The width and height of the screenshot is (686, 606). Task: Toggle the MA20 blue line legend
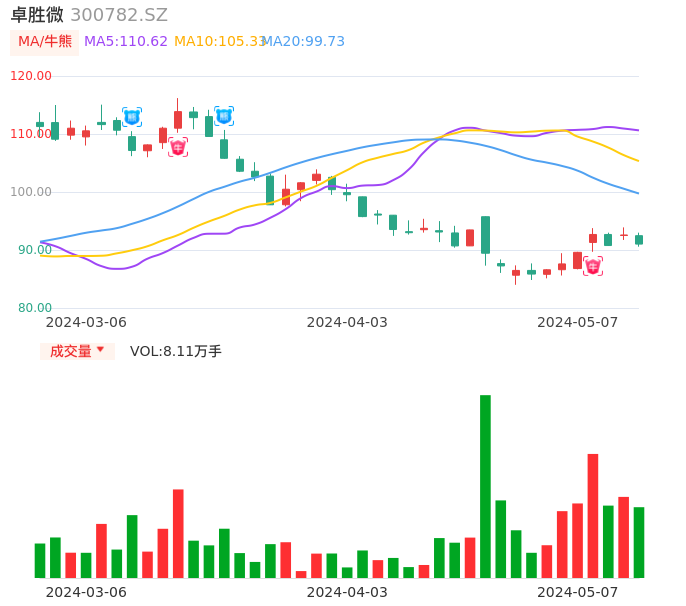[x=303, y=42]
